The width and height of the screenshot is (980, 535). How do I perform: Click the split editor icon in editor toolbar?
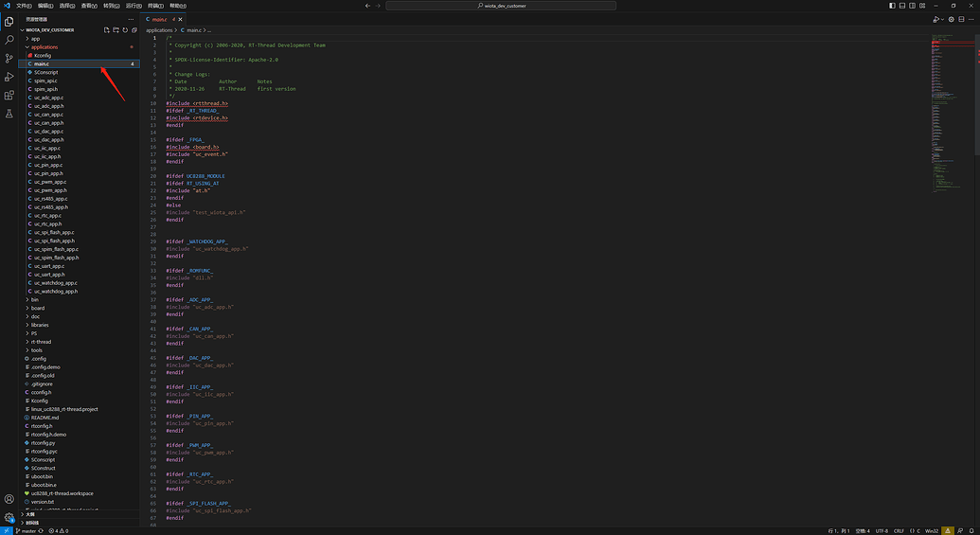click(960, 19)
